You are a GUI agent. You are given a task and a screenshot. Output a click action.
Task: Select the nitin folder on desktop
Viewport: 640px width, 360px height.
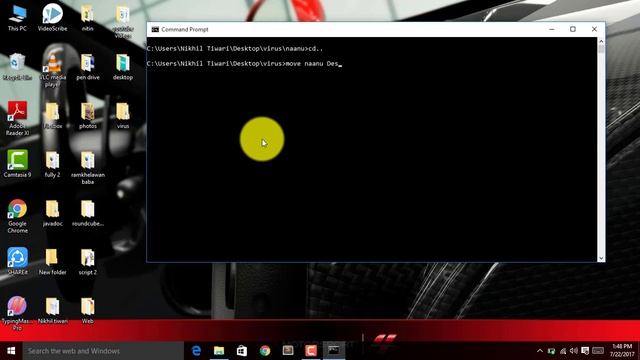tap(87, 18)
